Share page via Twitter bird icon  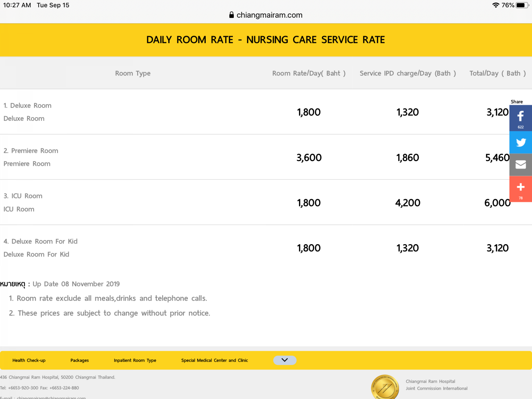point(520,142)
